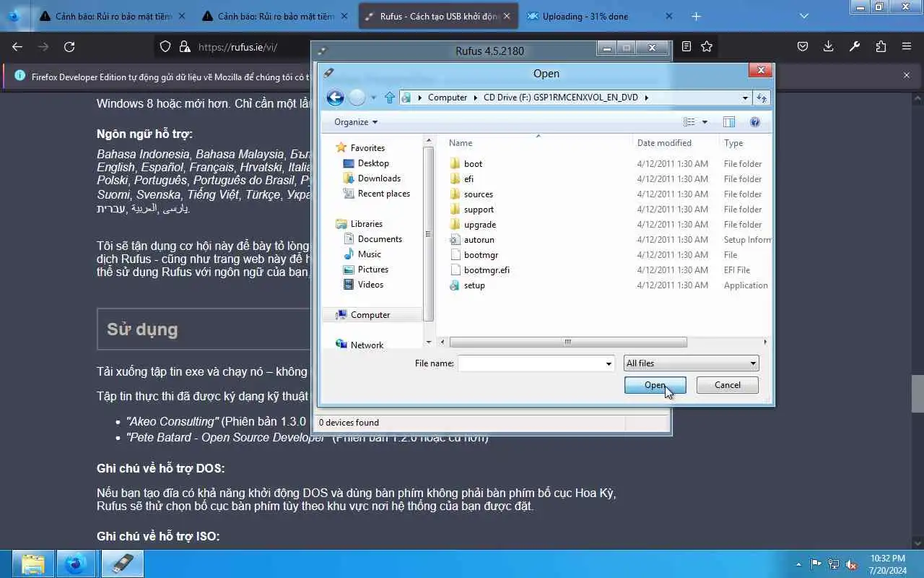Click the Firefox back arrow

pyautogui.click(x=17, y=47)
